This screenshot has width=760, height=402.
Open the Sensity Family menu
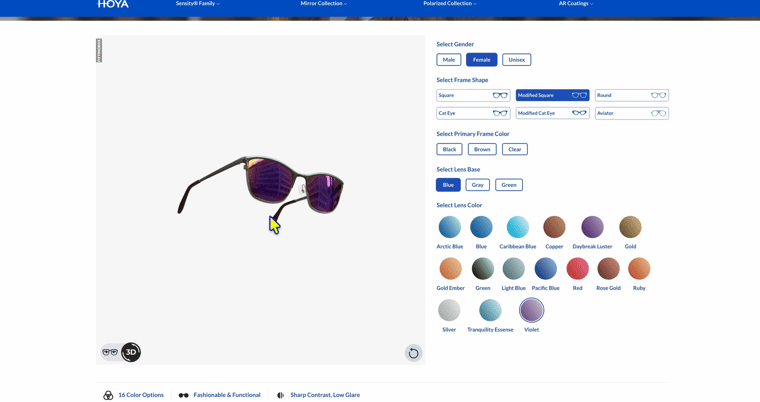(x=197, y=3)
